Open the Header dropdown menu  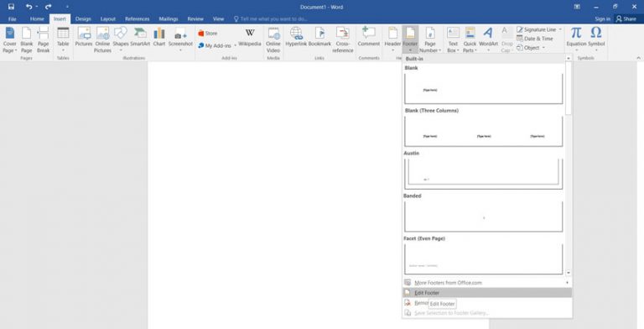(x=392, y=39)
